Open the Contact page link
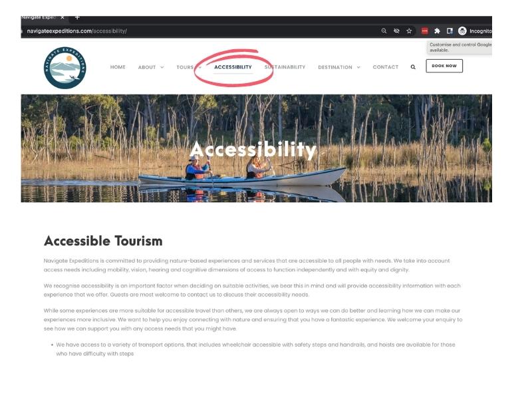The height and width of the screenshot is (399, 532). 386,67
